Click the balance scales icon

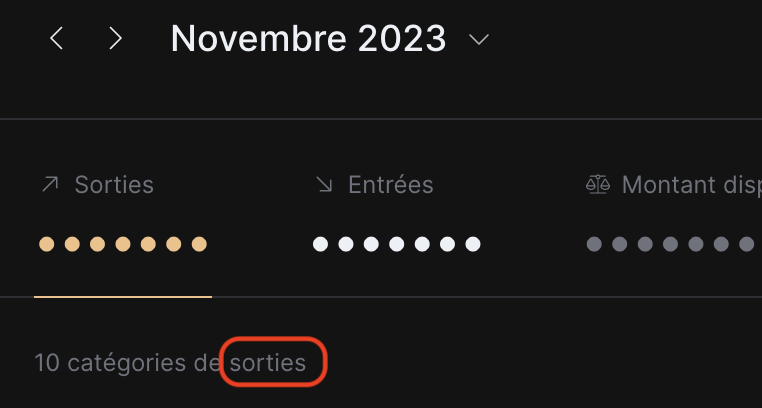point(598,185)
